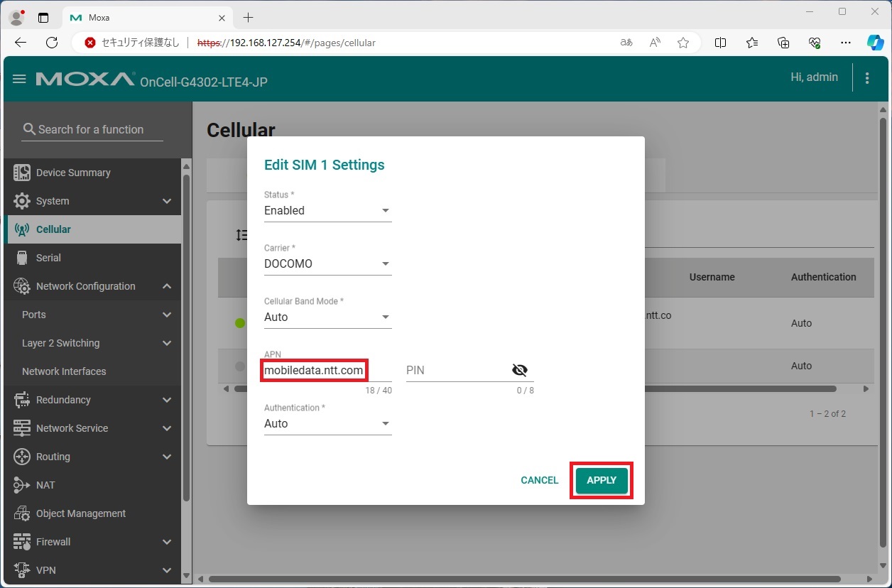
Task: Open the hamburger navigation menu
Action: 19,79
